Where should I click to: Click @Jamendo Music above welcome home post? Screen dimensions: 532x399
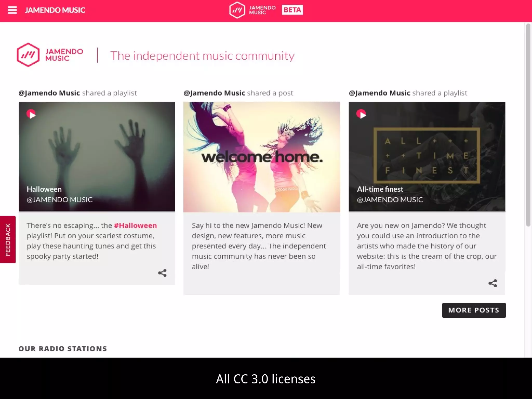214,93
